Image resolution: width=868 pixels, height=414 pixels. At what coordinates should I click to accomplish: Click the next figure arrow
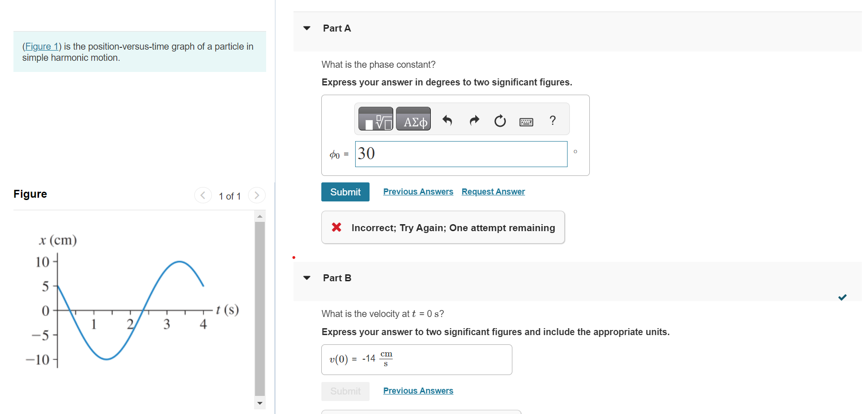point(257,195)
